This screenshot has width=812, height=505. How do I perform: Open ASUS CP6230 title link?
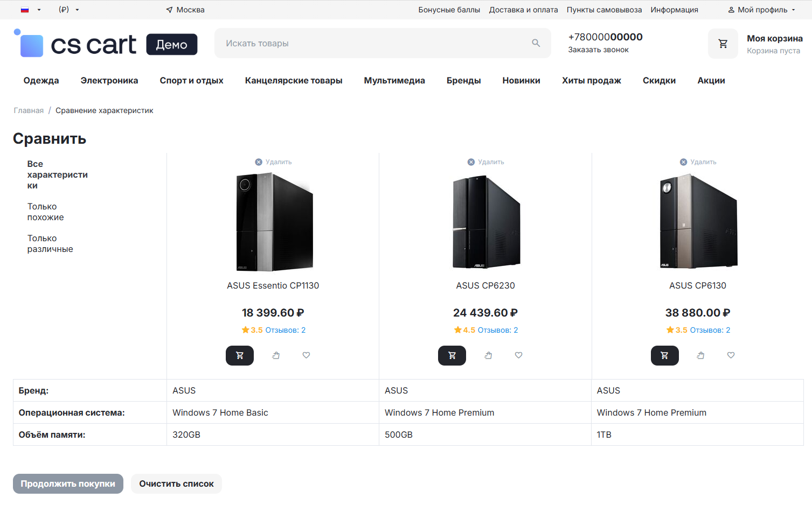[x=485, y=285]
